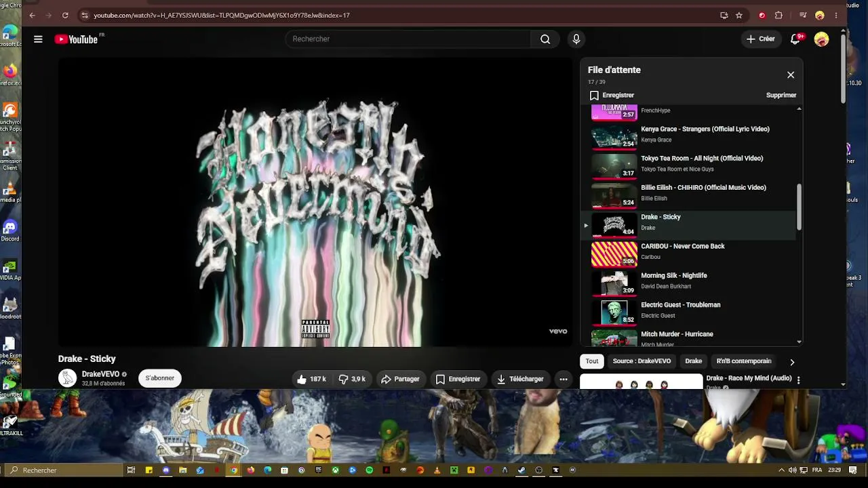Like the Drake - Sticky video

pyautogui.click(x=312, y=379)
